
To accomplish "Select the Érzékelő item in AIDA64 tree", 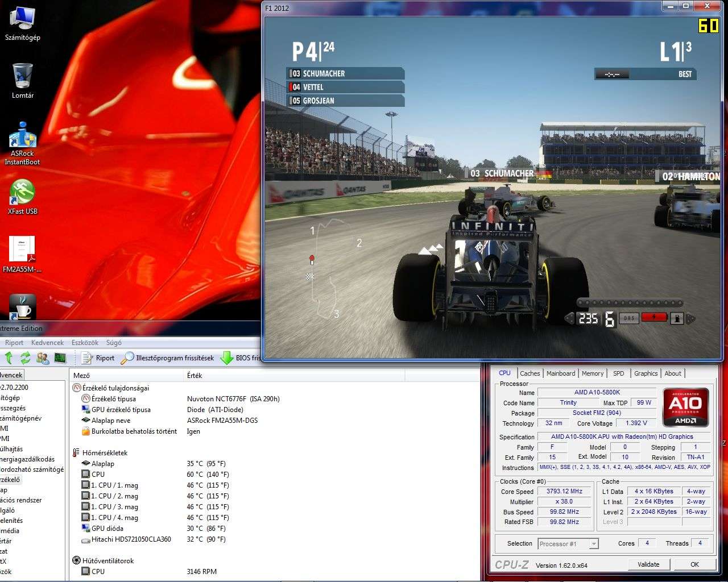I will coord(11,480).
